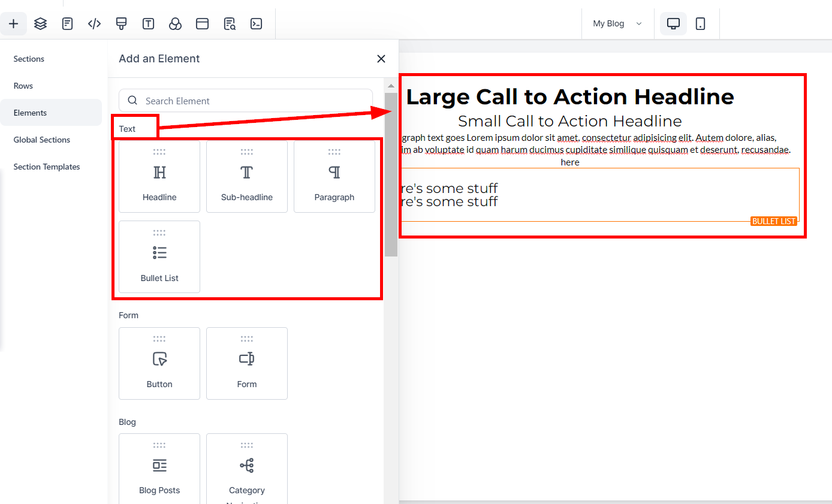The width and height of the screenshot is (832, 504).
Task: Select the paint brush styling icon
Action: tap(121, 24)
